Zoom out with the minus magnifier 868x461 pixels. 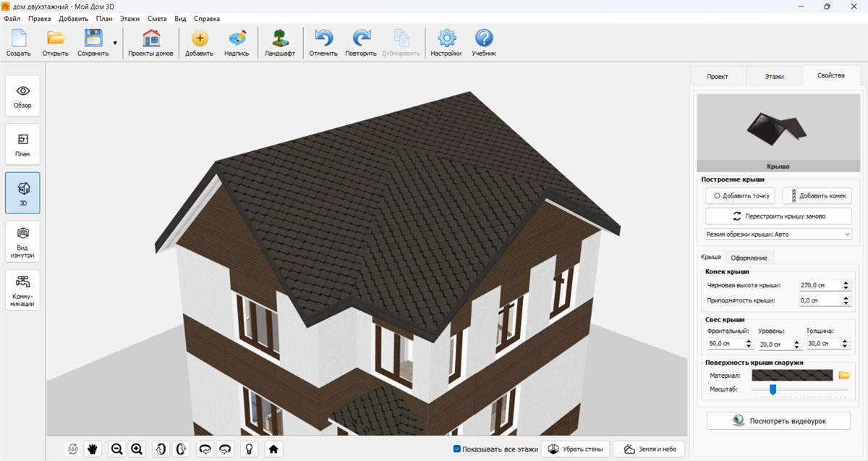(116, 449)
